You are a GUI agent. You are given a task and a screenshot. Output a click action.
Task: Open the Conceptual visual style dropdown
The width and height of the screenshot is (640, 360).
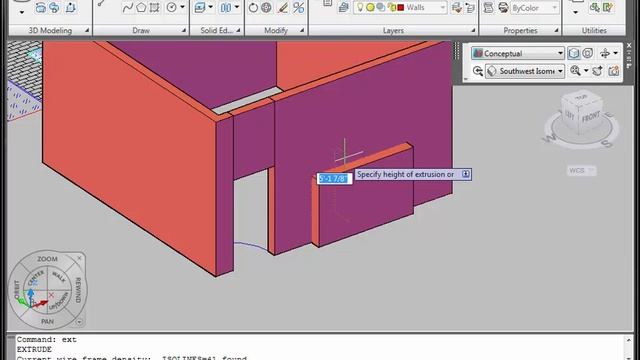tap(560, 53)
